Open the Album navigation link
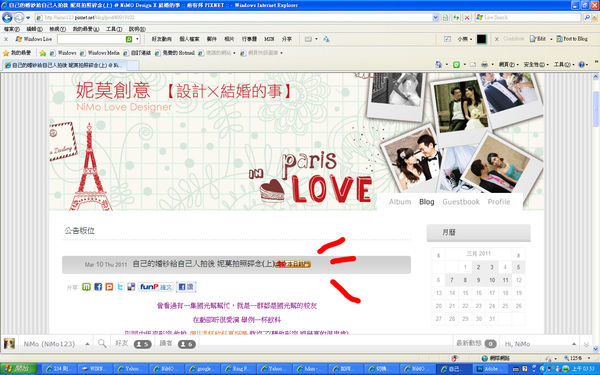Image resolution: width=600 pixels, height=375 pixels. (x=400, y=202)
